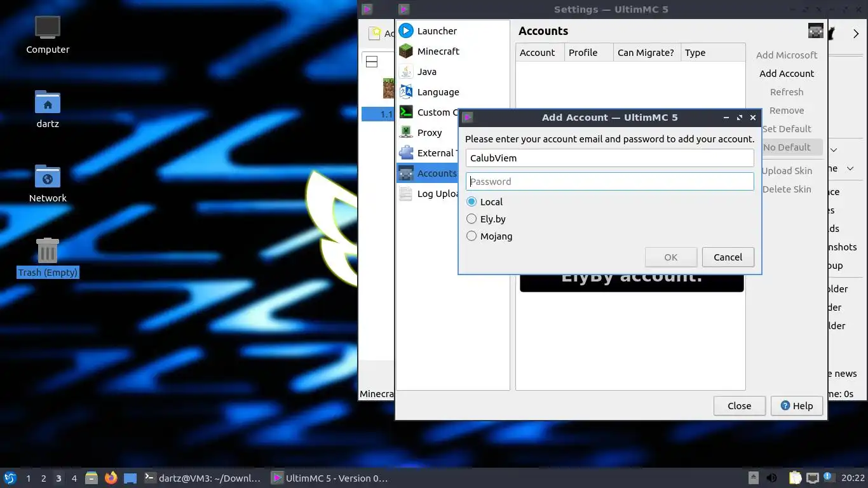The width and height of the screenshot is (868, 488).
Task: Click the clock showing 20:22
Action: point(853,478)
